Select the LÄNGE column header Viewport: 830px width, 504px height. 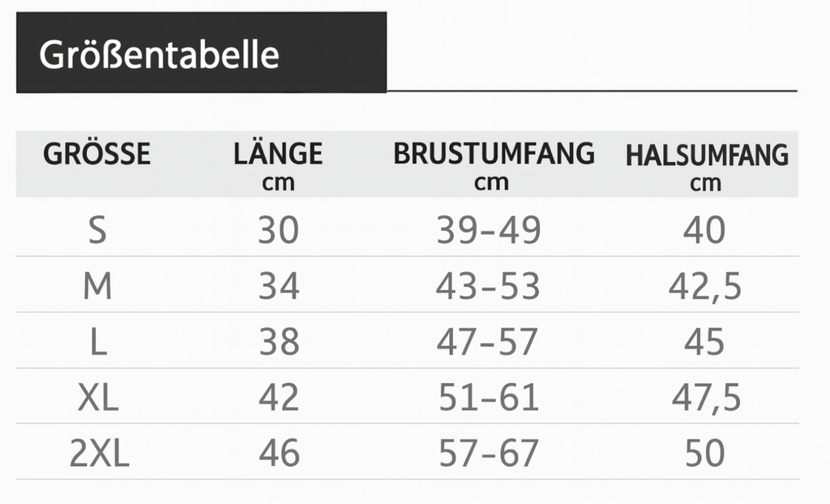tap(278, 154)
